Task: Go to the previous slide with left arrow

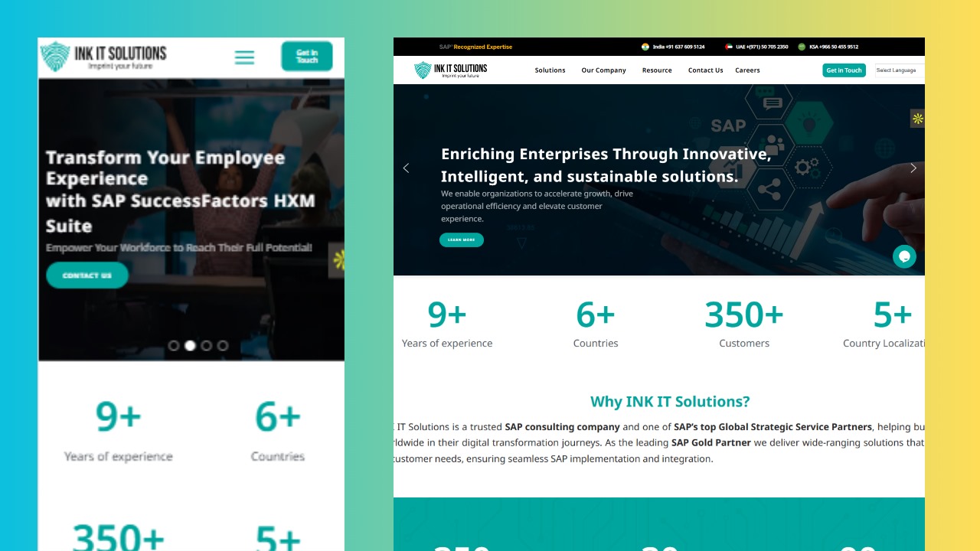Action: pos(406,168)
